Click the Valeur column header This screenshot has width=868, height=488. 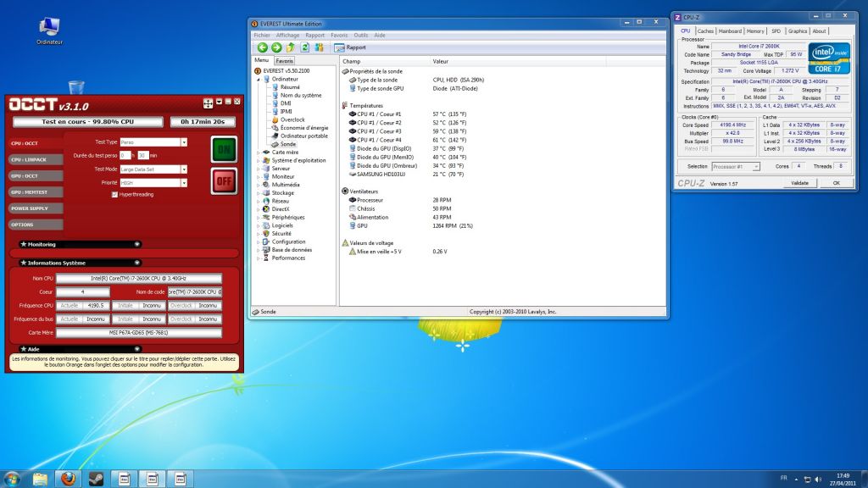coord(518,61)
